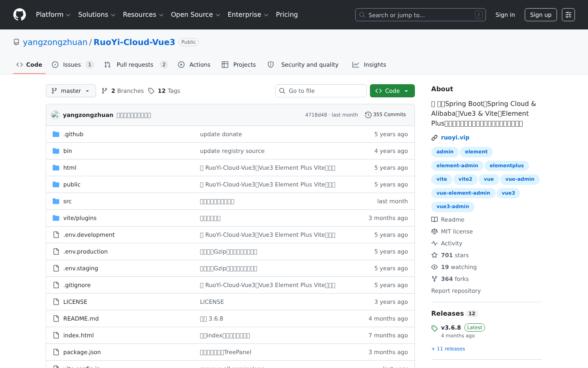This screenshot has width=588, height=368.
Task: Switch to the Security and quality tab
Action: 303,65
